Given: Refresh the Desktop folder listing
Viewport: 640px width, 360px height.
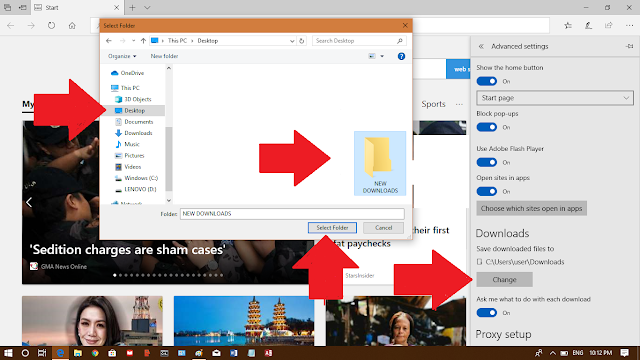Looking at the screenshot, I should click(302, 40).
